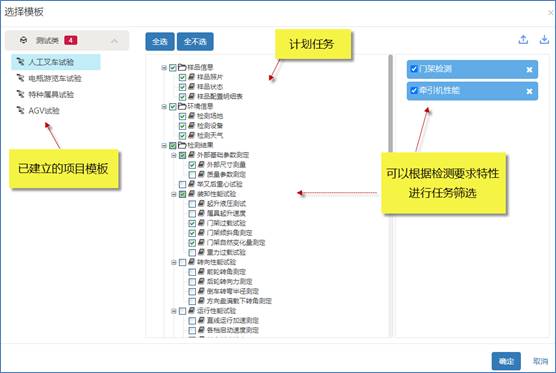Click the download icon at top right
The width and height of the screenshot is (556, 373).
point(544,39)
